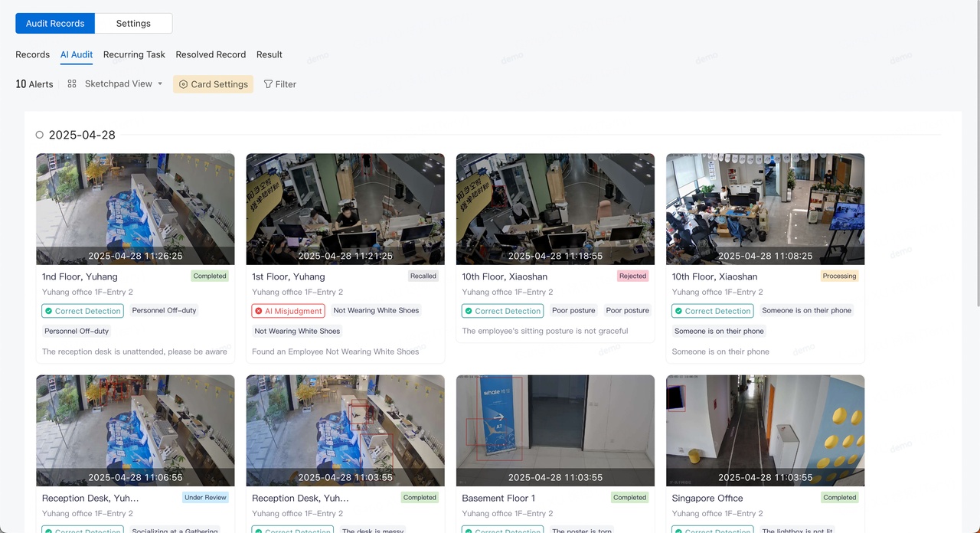
Task: Click the Under Review status badge
Action: point(205,498)
